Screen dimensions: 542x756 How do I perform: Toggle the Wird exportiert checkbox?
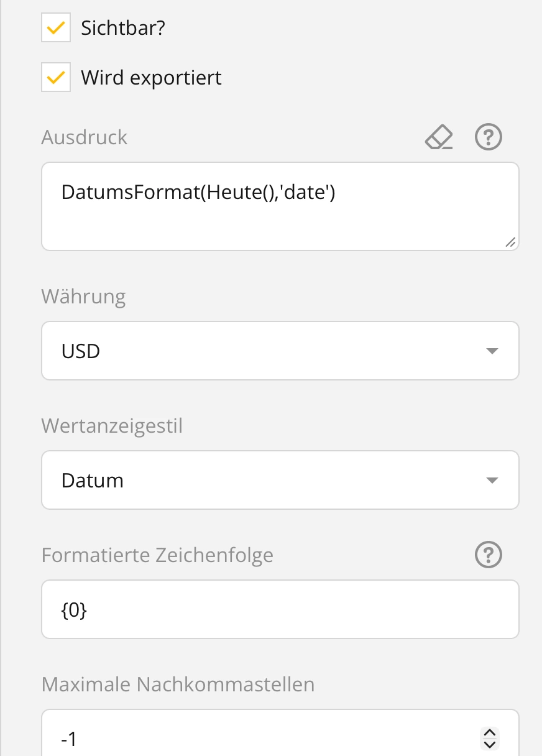point(56,78)
